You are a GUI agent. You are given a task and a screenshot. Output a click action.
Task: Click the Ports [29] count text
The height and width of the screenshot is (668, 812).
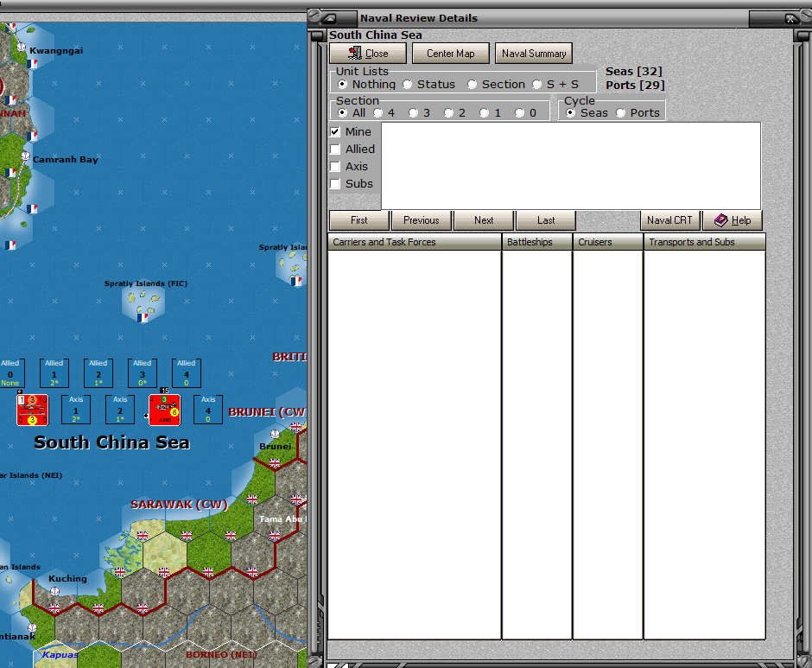pyautogui.click(x=635, y=85)
